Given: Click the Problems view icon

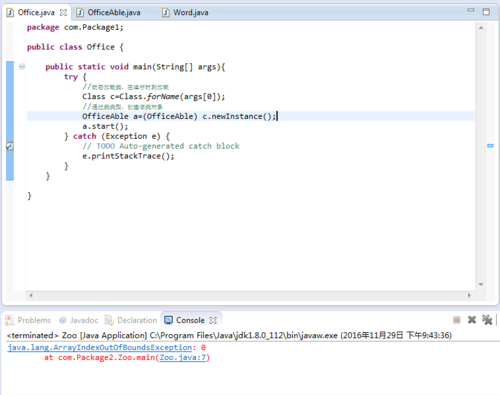Looking at the screenshot, I should tap(10, 320).
